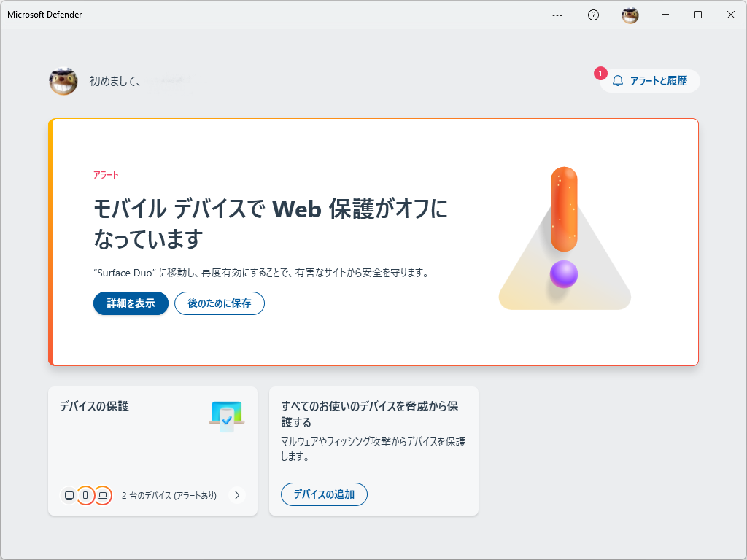This screenshot has height=560, width=747.
Task: Click the profile picture next to 初めまして
Action: coord(63,81)
